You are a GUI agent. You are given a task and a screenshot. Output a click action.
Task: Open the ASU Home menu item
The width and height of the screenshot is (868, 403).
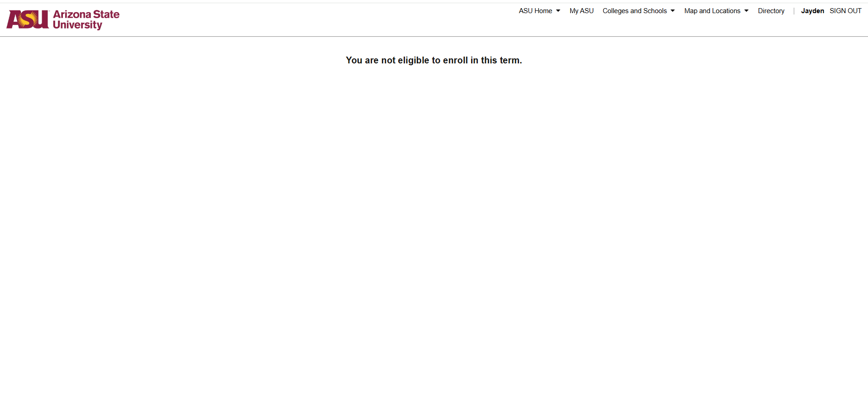point(535,11)
